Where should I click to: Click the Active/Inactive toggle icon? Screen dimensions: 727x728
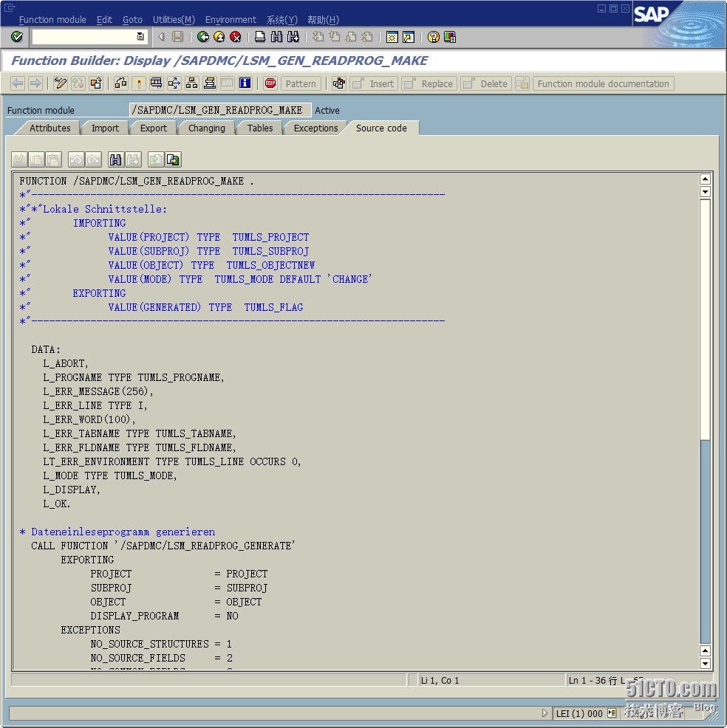[78, 83]
